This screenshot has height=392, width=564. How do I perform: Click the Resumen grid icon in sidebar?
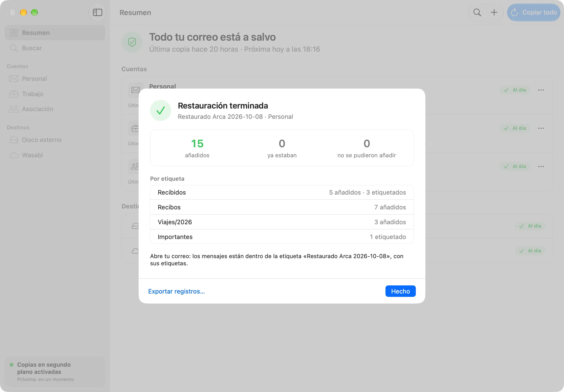click(14, 33)
